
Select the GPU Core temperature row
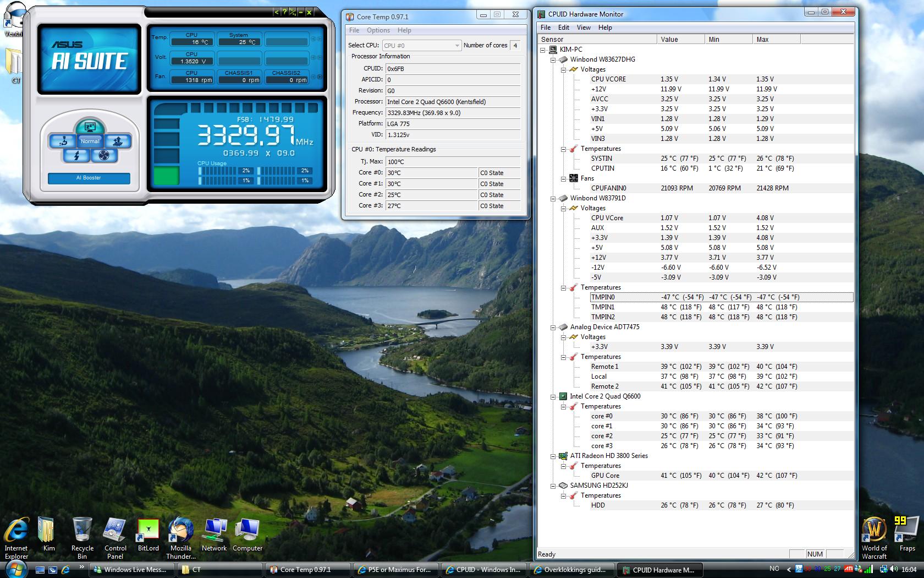(x=721, y=476)
